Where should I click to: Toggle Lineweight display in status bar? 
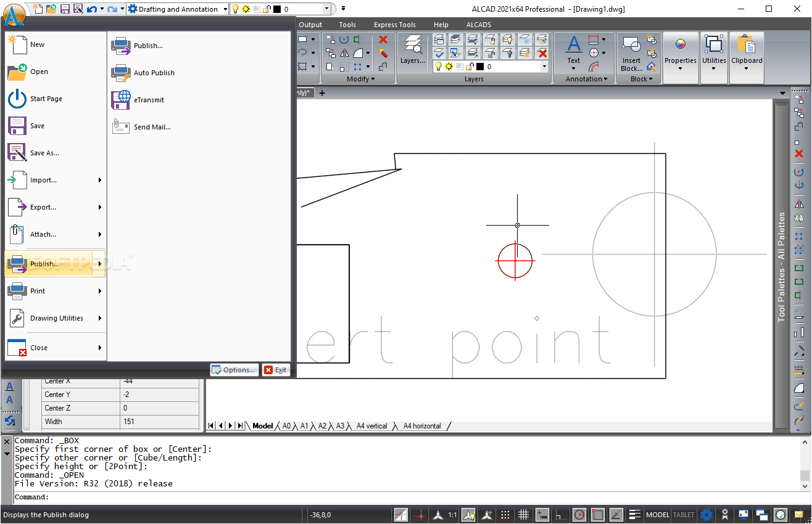[635, 515]
